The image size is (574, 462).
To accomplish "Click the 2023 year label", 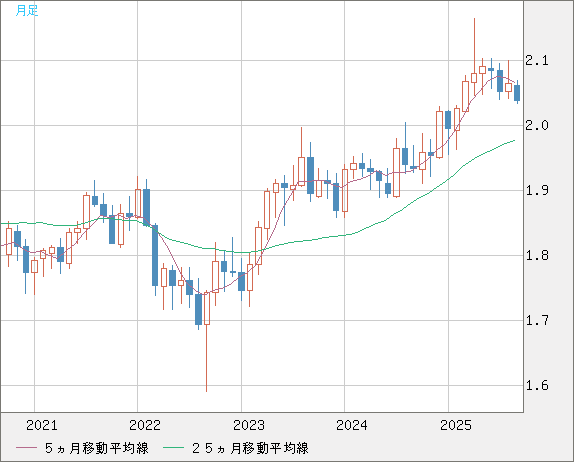I will pos(249,425).
